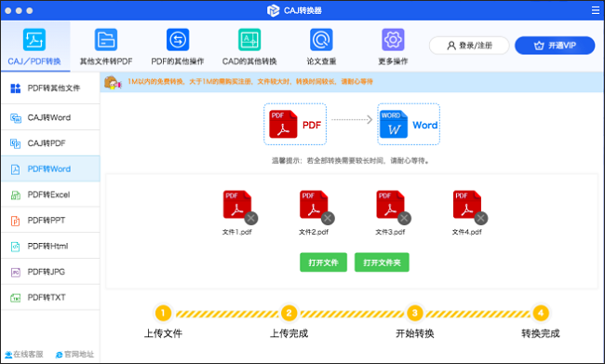Click step 4 转换完成 marker
The image size is (605, 364).
541,313
